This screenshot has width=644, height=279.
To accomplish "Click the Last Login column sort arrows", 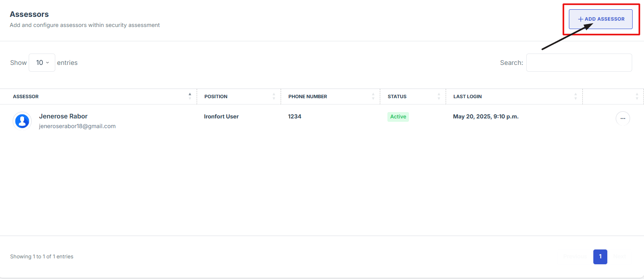I will click(576, 97).
